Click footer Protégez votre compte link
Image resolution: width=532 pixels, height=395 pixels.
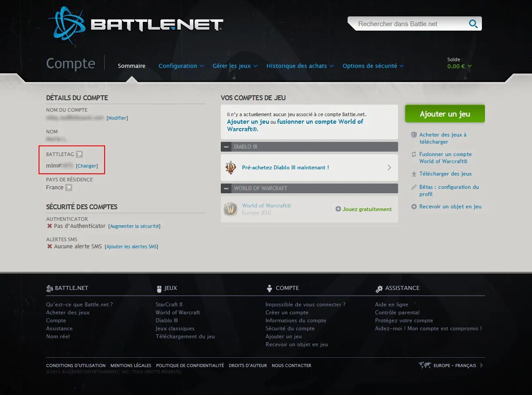coord(404,321)
